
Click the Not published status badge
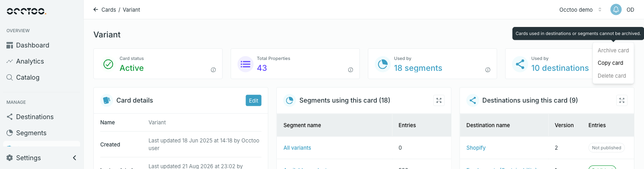[x=607, y=148]
